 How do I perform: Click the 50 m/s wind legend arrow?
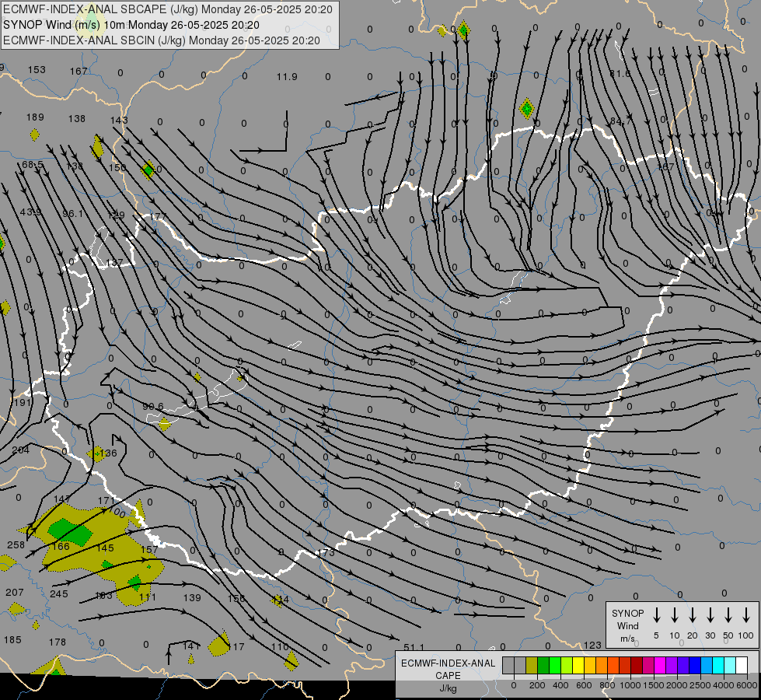point(728,615)
